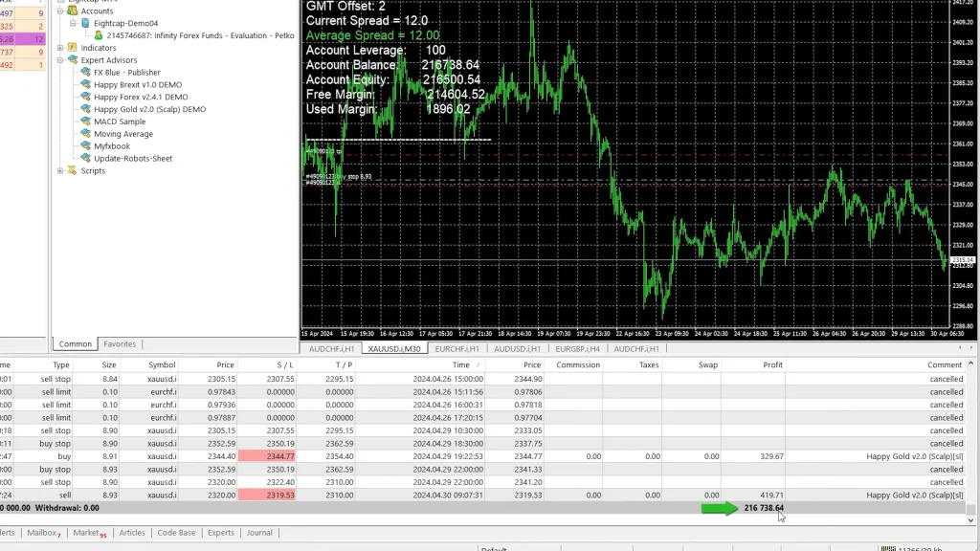
Task: Open the Code Base terminal tab
Action: point(176,533)
